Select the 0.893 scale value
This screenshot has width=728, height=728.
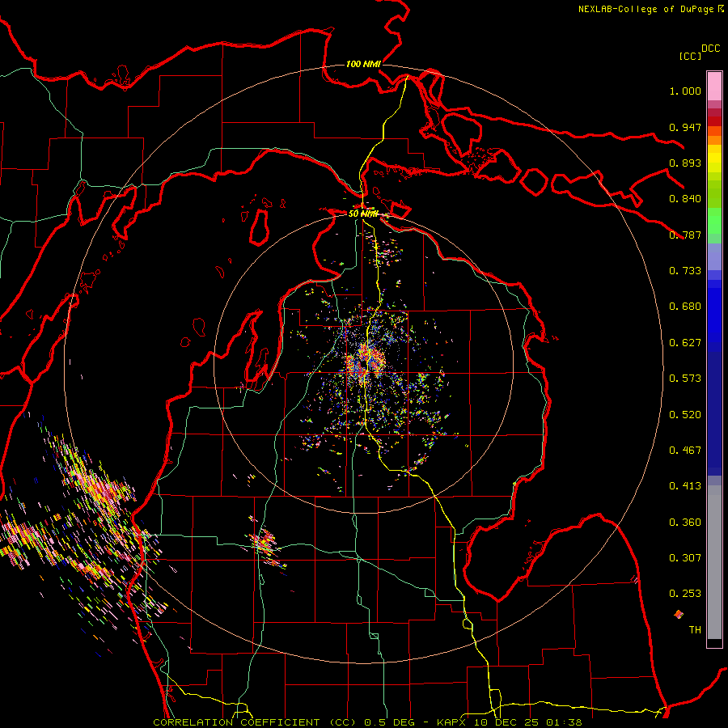pos(685,163)
